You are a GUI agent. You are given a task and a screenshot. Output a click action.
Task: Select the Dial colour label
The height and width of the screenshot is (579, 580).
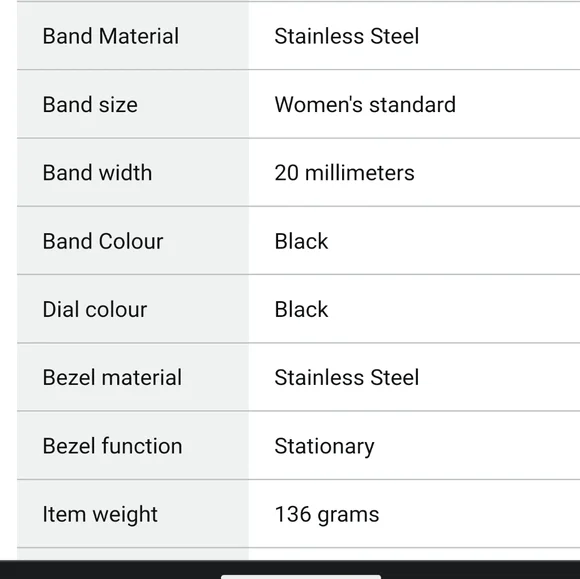[95, 309]
